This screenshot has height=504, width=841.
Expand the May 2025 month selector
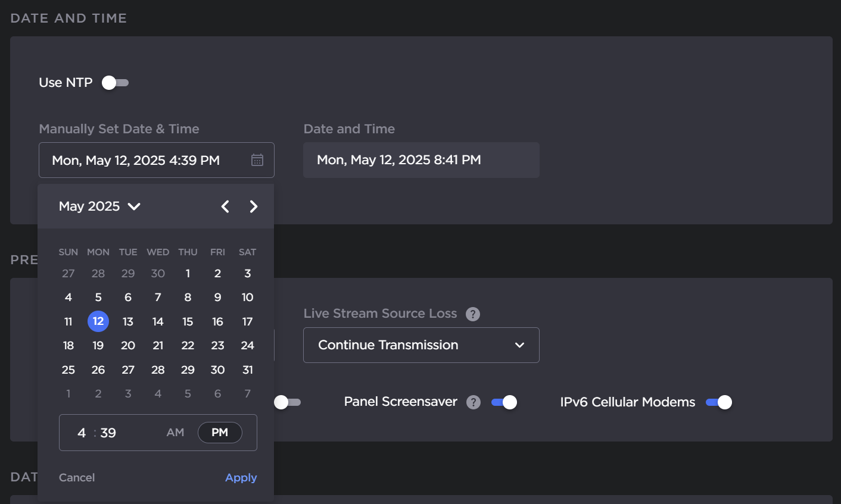pyautogui.click(x=99, y=206)
